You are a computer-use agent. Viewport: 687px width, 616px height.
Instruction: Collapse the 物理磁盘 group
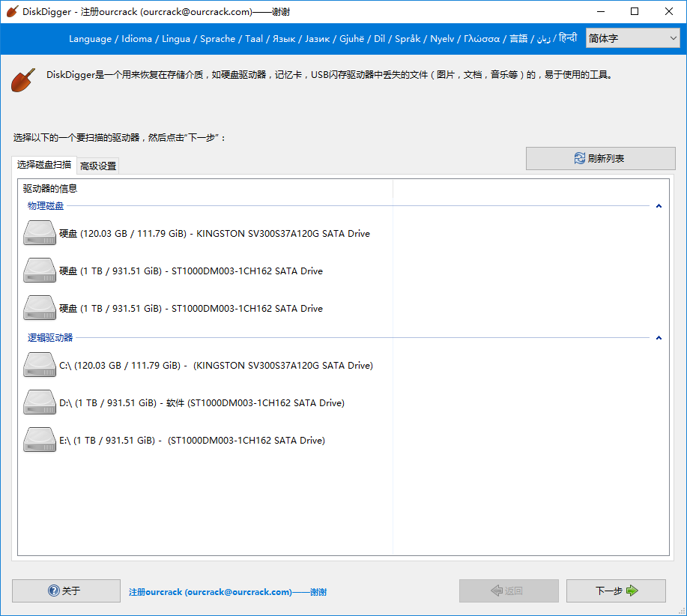pos(659,206)
